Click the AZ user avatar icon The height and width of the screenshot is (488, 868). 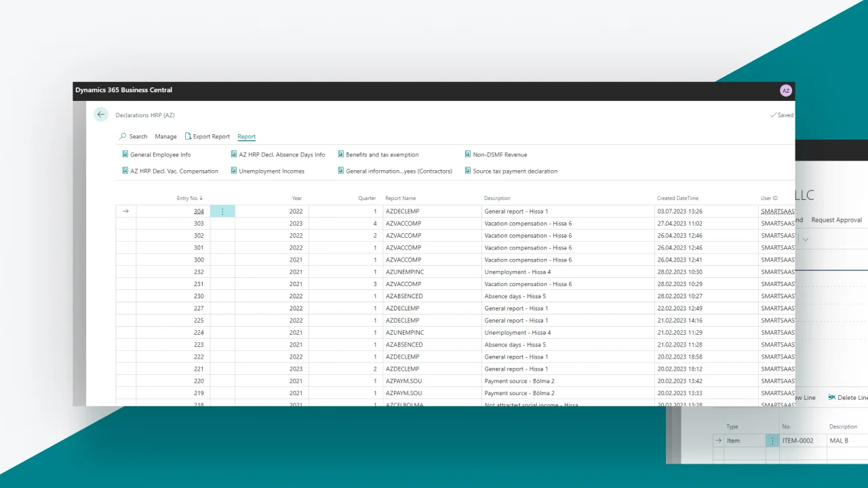785,90
